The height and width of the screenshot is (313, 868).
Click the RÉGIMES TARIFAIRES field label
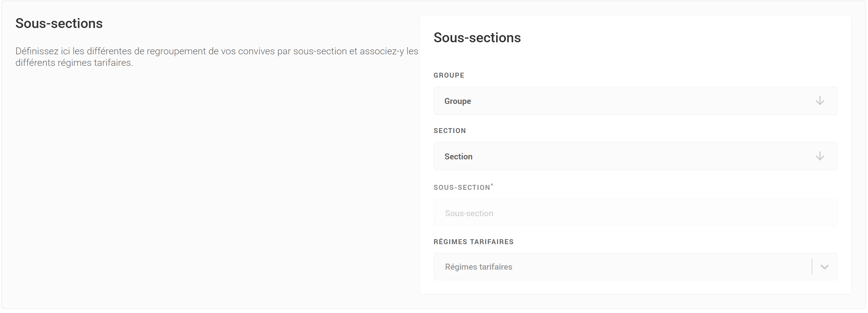tap(473, 242)
